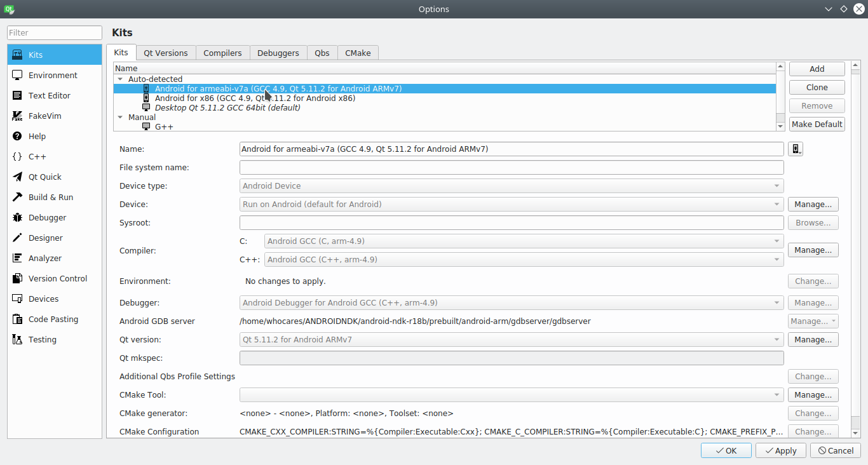Click the Filter search field
This screenshot has width=868, height=465.
pyautogui.click(x=55, y=32)
